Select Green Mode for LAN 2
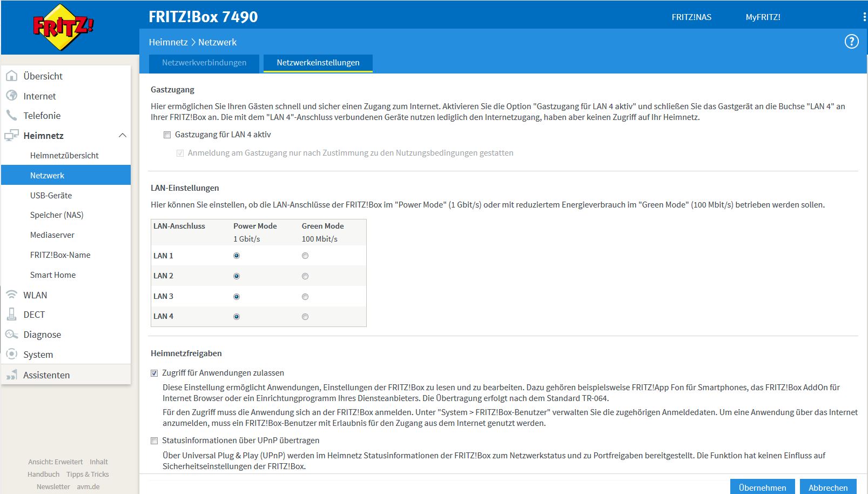Viewport: 868px width, 494px height. 305,276
